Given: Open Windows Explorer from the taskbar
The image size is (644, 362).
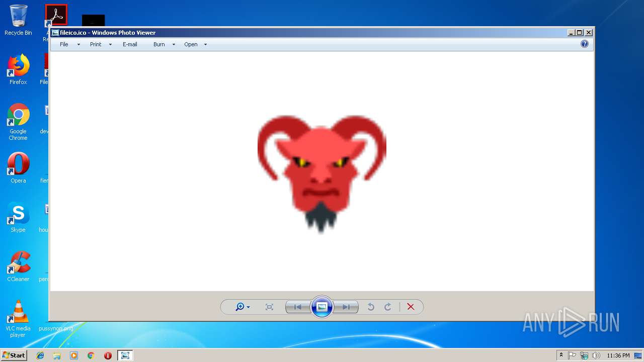Looking at the screenshot, I should [x=57, y=355].
